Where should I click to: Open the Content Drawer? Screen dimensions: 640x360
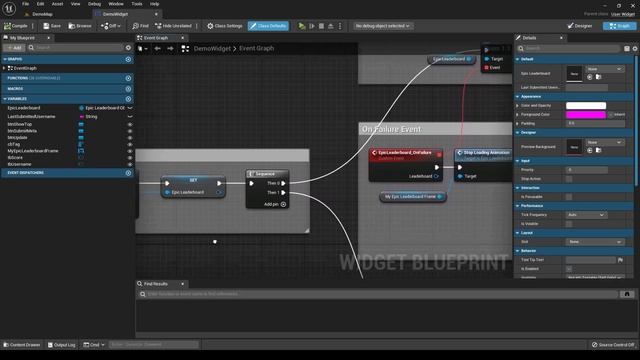pyautogui.click(x=22, y=344)
